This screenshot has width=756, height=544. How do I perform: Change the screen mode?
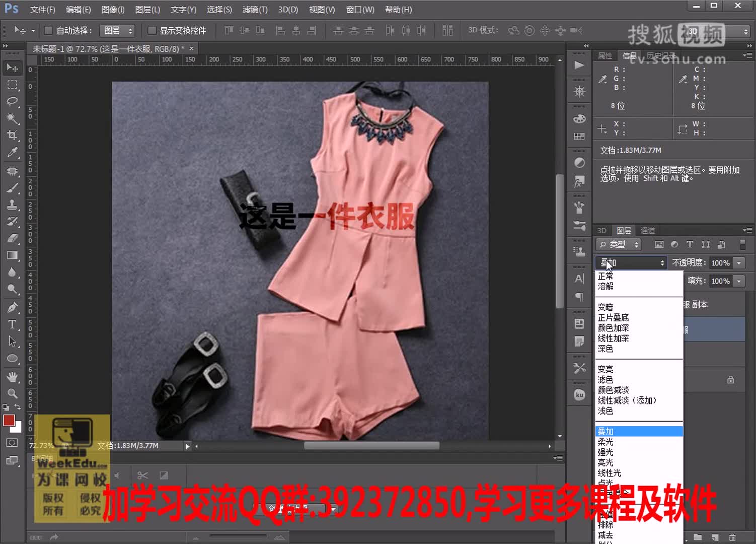click(12, 460)
